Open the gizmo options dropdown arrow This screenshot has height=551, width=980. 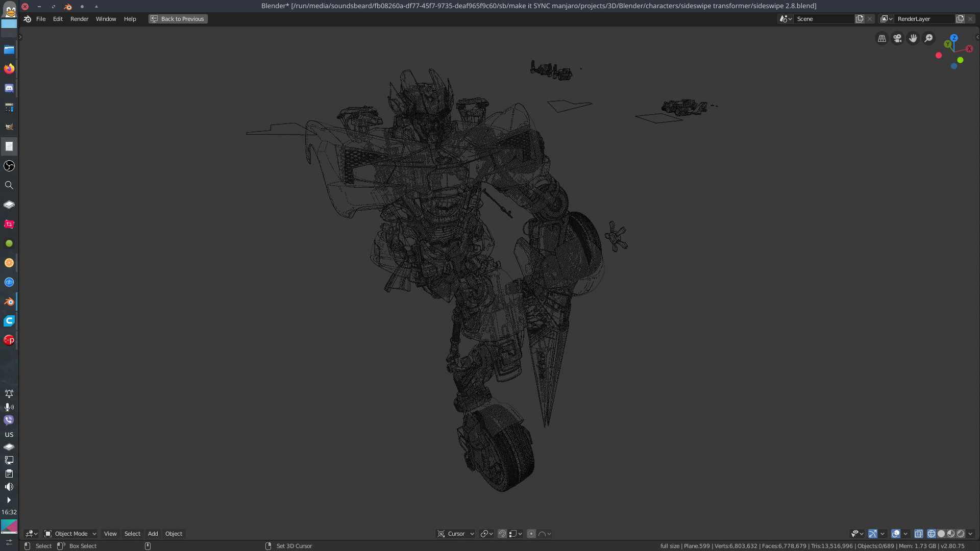(x=883, y=534)
